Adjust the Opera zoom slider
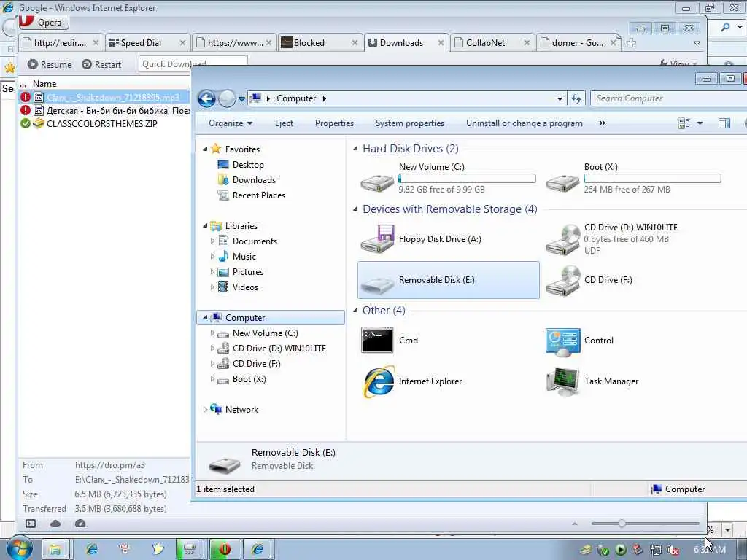This screenshot has height=560, width=747. (x=622, y=524)
